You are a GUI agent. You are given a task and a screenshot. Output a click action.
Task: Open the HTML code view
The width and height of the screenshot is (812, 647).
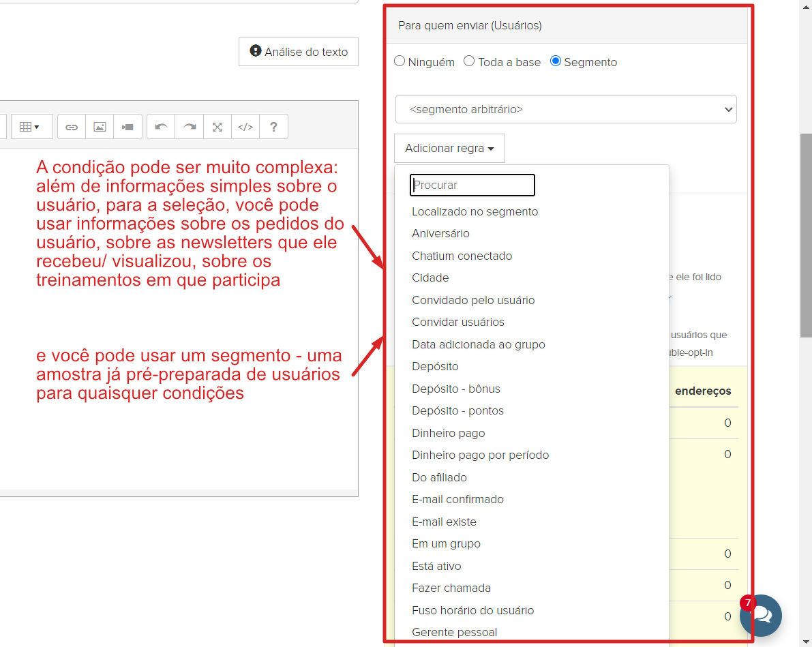245,127
